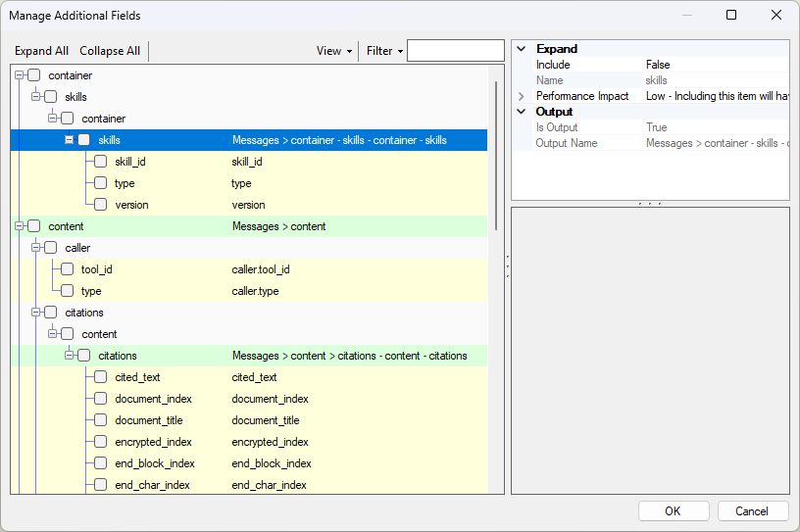Collapse the caller tree node
Image resolution: width=800 pixels, height=532 pixels.
(36, 248)
